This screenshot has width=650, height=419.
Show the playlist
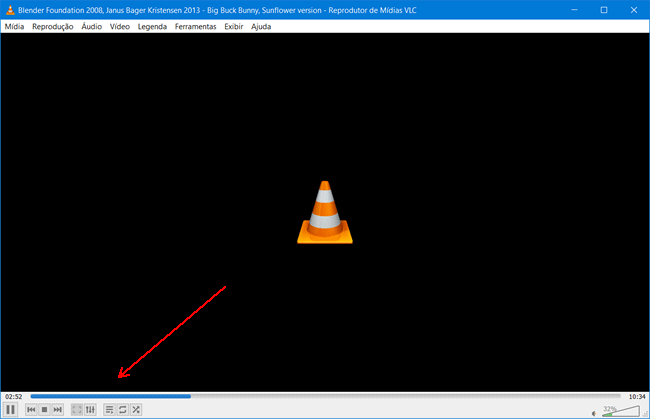110,409
